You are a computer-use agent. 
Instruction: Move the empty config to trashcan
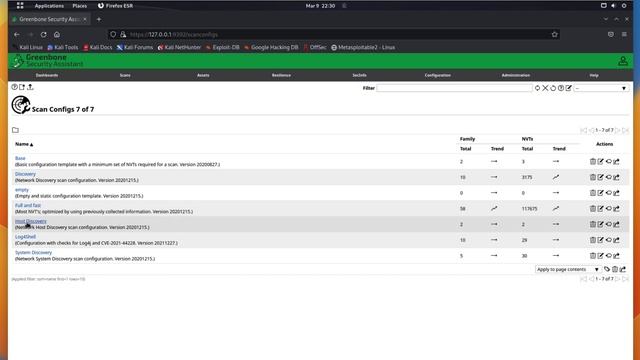tap(593, 193)
